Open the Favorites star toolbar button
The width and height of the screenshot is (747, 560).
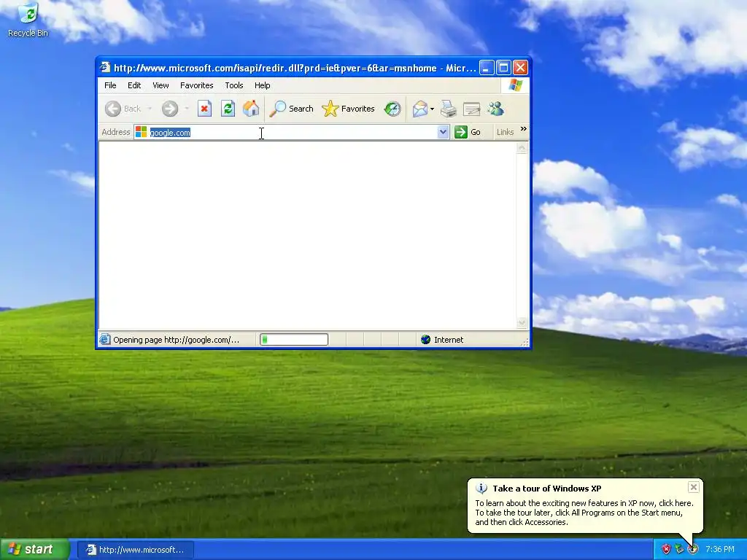coord(348,109)
